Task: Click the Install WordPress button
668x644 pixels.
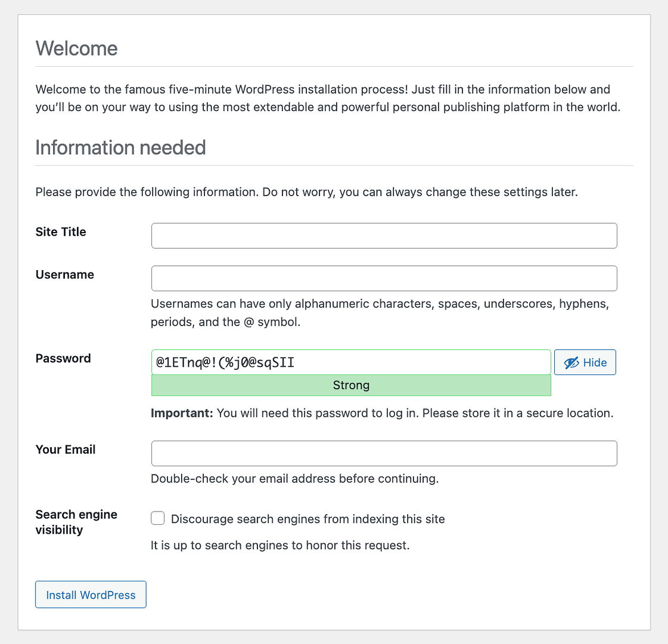Action: tap(91, 595)
